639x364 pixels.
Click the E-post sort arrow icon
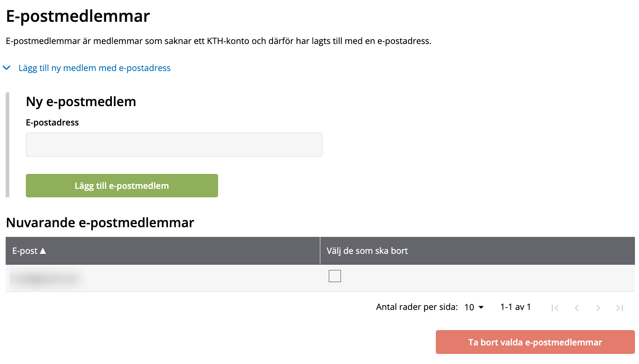[43, 251]
